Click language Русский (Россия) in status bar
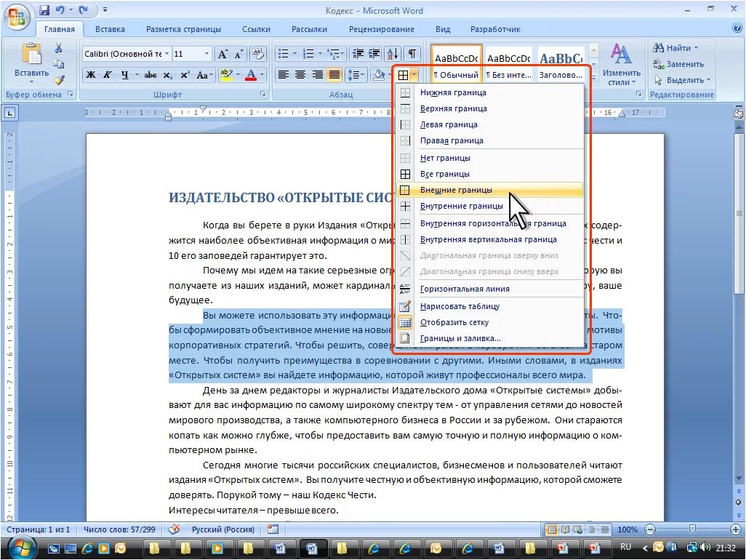This screenshot has height=560, width=746. click(x=222, y=529)
